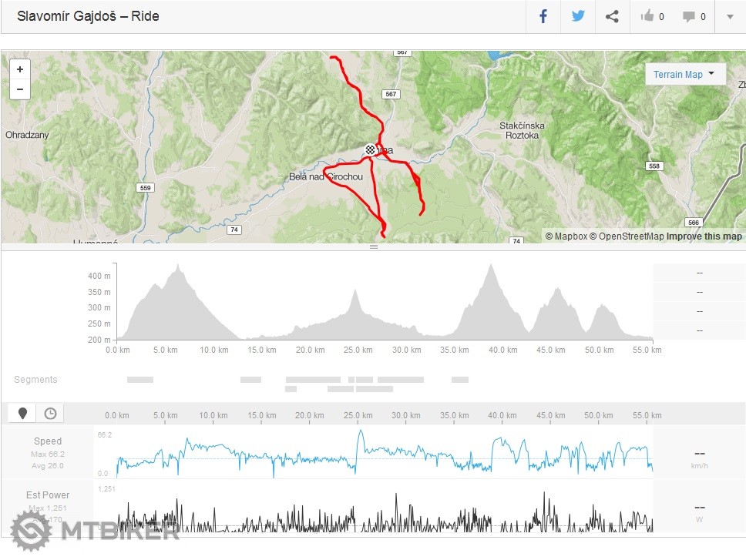
Task: Switch chart axis to time with clock icon
Action: 50,414
